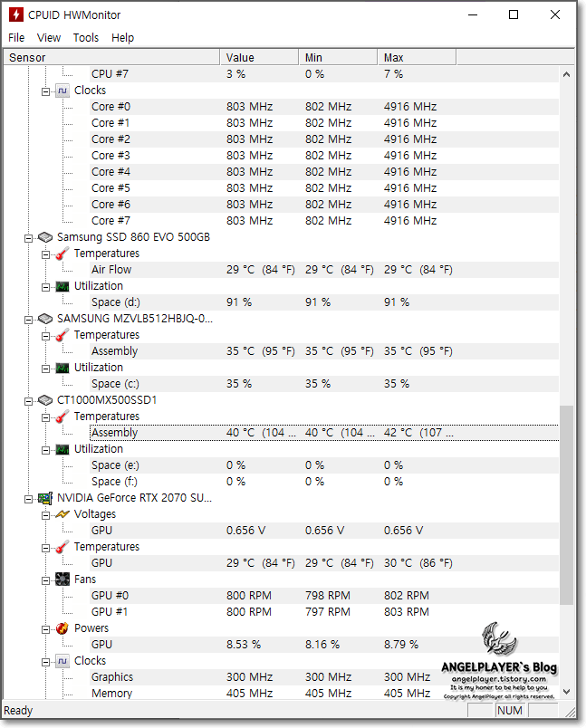Image resolution: width=586 pixels, height=728 pixels.
Task: Click the GPU Fans icon
Action: tap(62, 580)
